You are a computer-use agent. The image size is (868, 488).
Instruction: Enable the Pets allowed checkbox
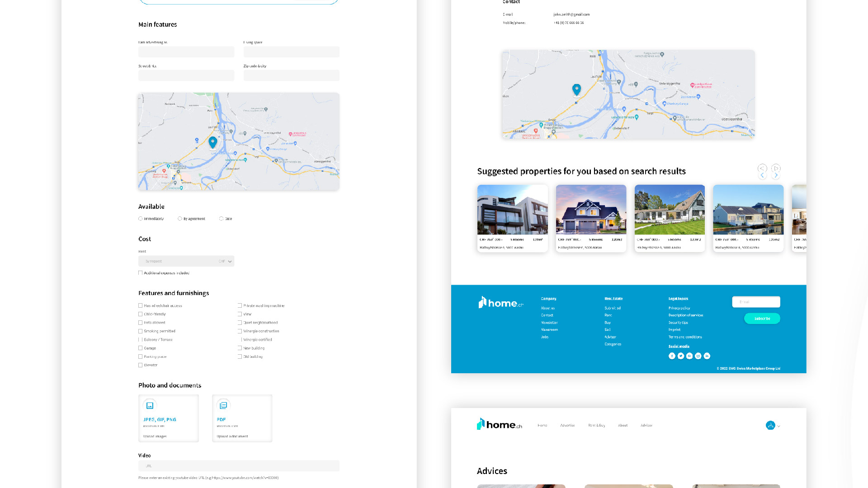[x=141, y=323]
